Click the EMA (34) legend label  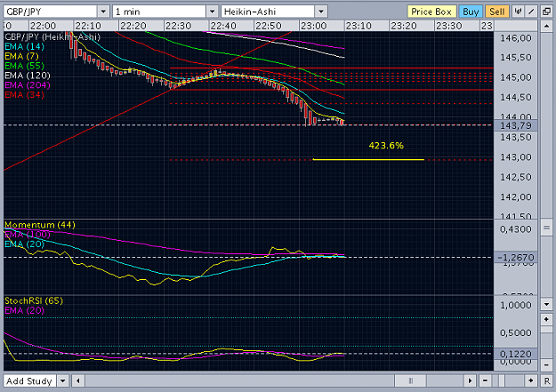coord(25,94)
